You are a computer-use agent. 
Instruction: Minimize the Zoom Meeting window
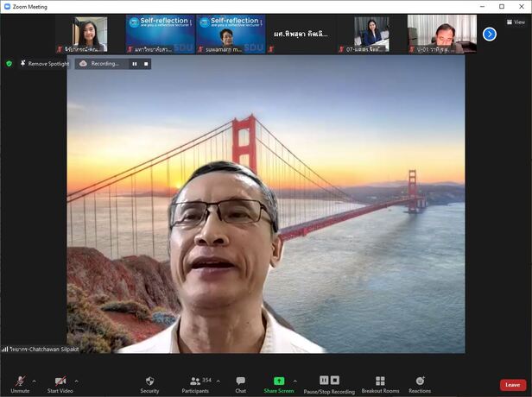(482, 6)
